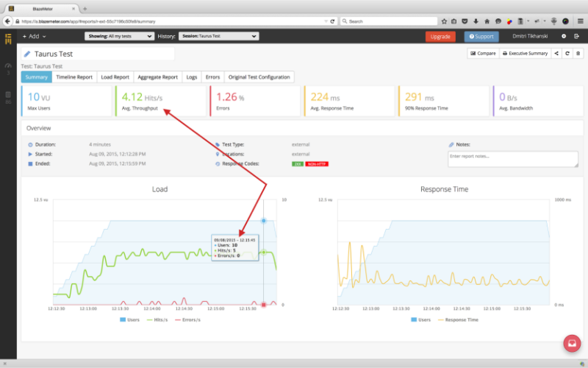The image size is (588, 368).
Task: Click the BlazeMeter logo in sidebar
Action: coord(8,38)
